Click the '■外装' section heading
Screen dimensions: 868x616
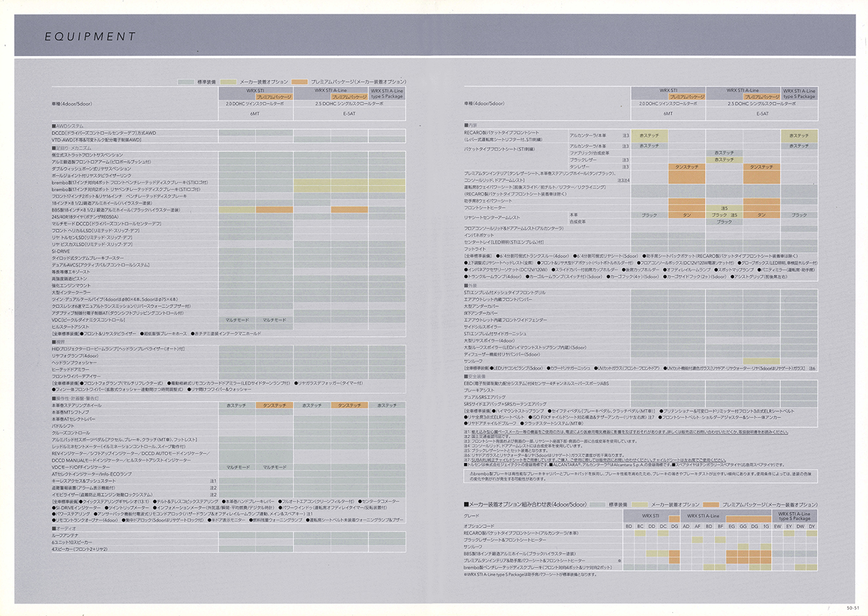coord(470,286)
